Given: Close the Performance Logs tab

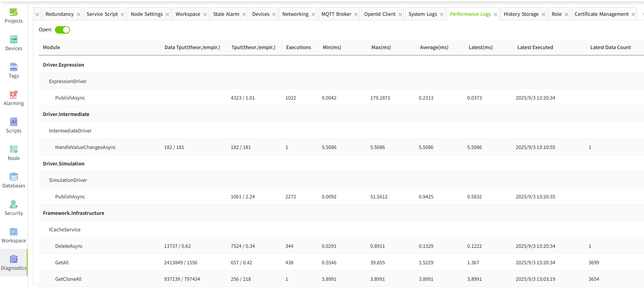Looking at the screenshot, I should pos(496,14).
